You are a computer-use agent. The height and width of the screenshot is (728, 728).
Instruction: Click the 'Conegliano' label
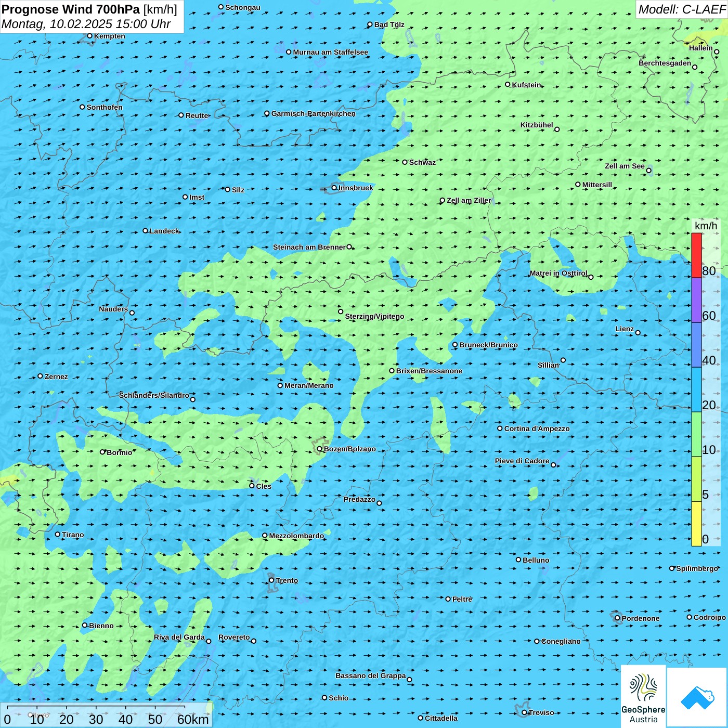pyautogui.click(x=561, y=641)
